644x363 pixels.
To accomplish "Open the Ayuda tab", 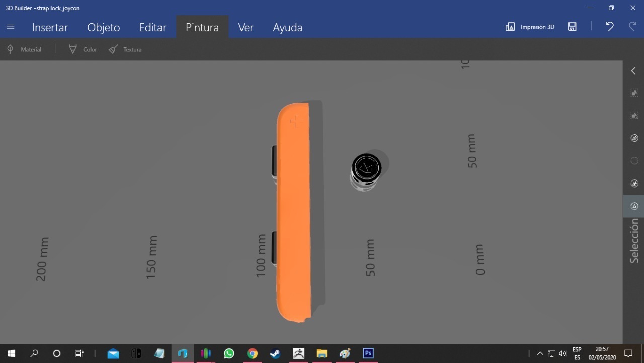I will click(288, 27).
